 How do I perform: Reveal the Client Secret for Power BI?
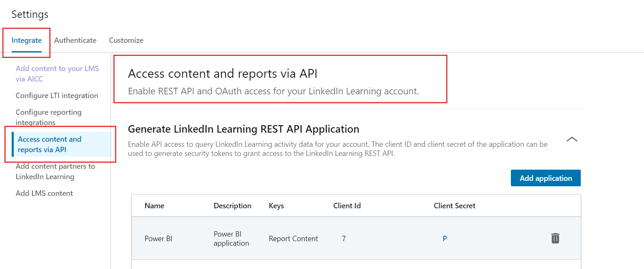[x=444, y=238]
